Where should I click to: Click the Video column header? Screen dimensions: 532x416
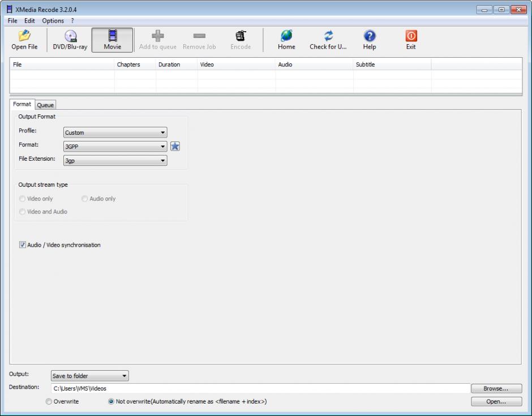click(x=237, y=65)
